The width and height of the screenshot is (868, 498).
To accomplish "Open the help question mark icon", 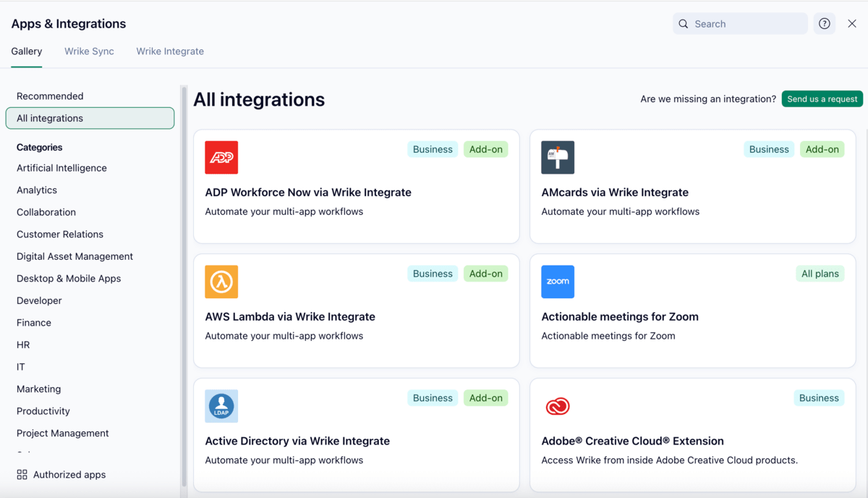I will click(x=824, y=23).
